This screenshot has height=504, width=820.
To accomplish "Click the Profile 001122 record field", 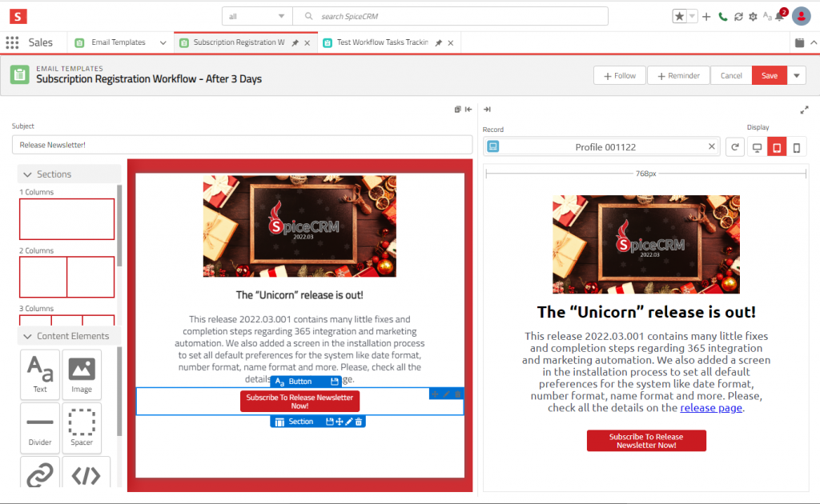I will (601, 146).
